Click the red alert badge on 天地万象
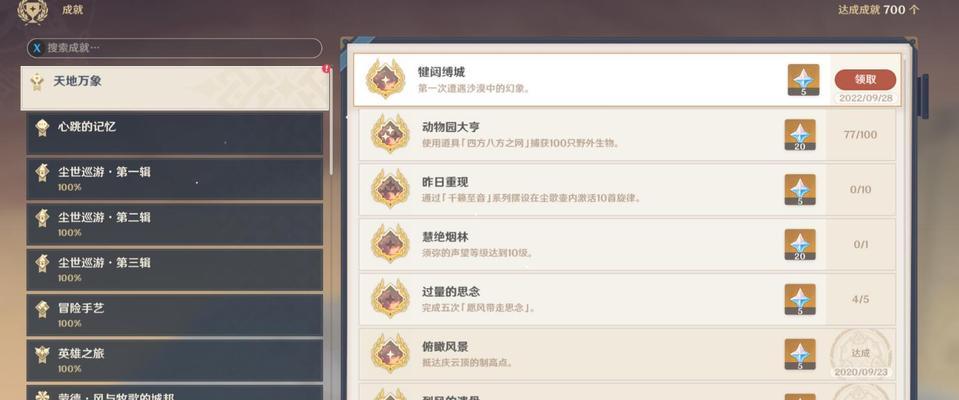Viewport: 959px width, 400px height. (x=326, y=69)
